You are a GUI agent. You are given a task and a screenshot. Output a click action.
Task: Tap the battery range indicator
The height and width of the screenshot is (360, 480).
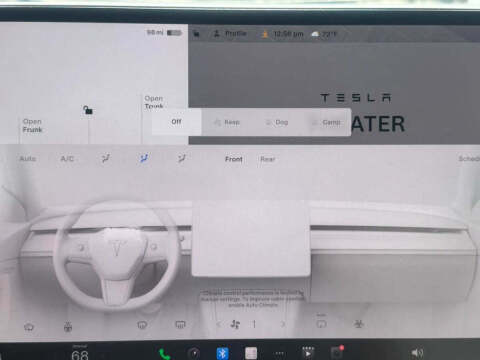[x=164, y=33]
